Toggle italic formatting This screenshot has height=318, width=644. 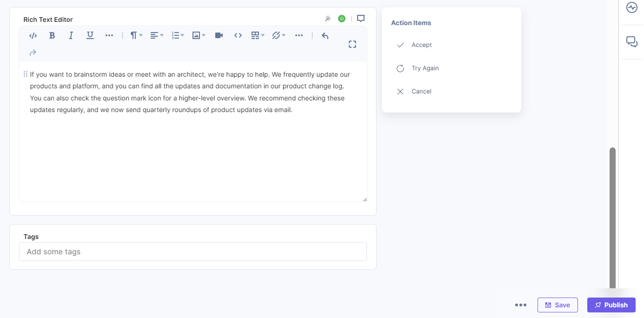click(x=71, y=36)
